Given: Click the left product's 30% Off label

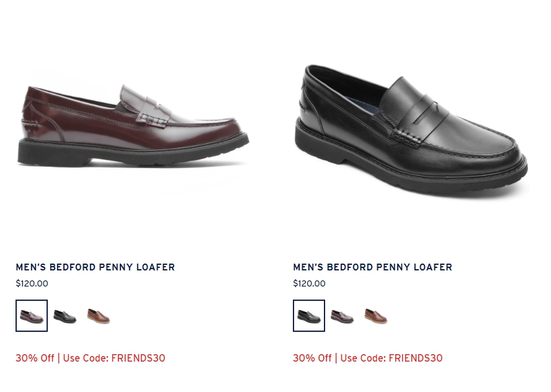Looking at the screenshot, I should click(x=35, y=358).
